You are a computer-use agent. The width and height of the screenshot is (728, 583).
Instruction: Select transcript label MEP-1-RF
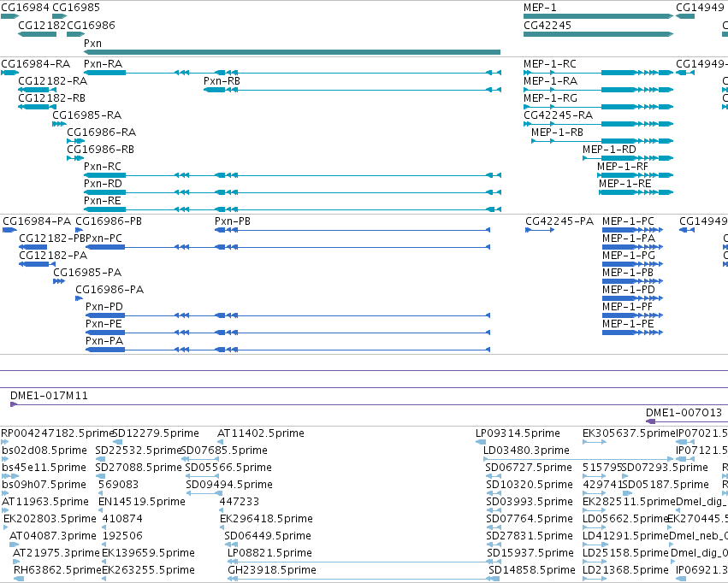pyautogui.click(x=623, y=167)
